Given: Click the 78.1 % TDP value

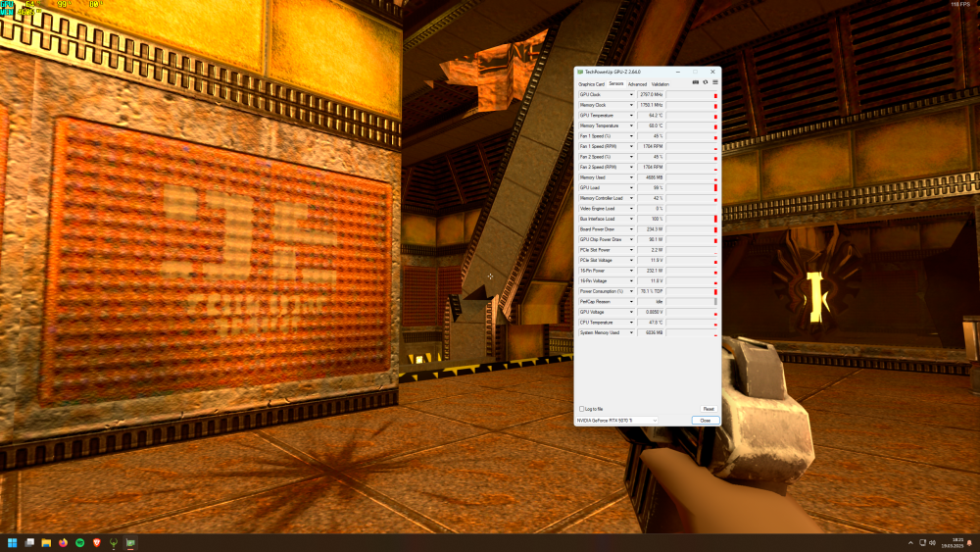Looking at the screenshot, I should tap(652, 291).
